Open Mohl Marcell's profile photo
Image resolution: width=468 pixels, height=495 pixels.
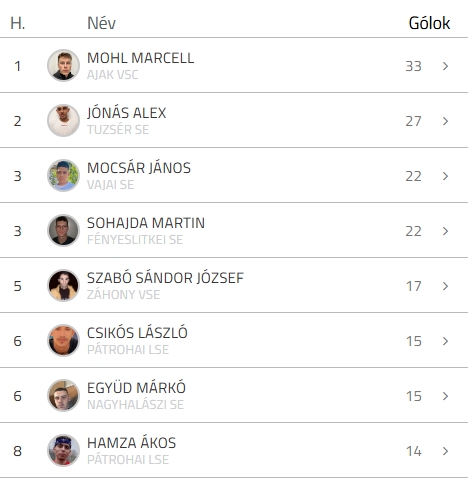tap(63, 65)
